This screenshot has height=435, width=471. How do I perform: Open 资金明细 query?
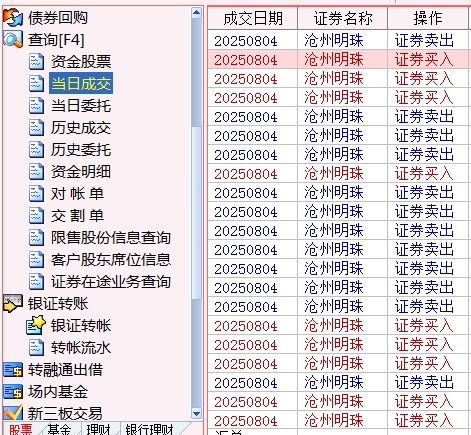(81, 172)
